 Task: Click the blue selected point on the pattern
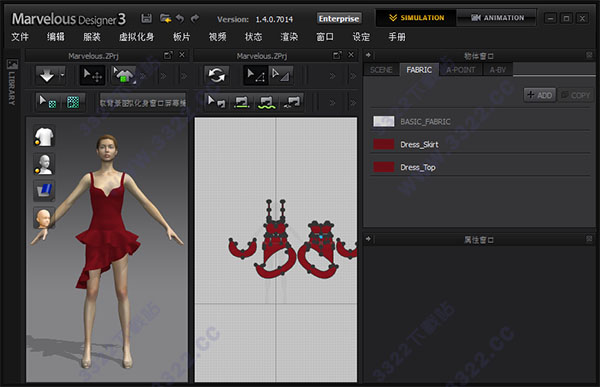pos(321,237)
